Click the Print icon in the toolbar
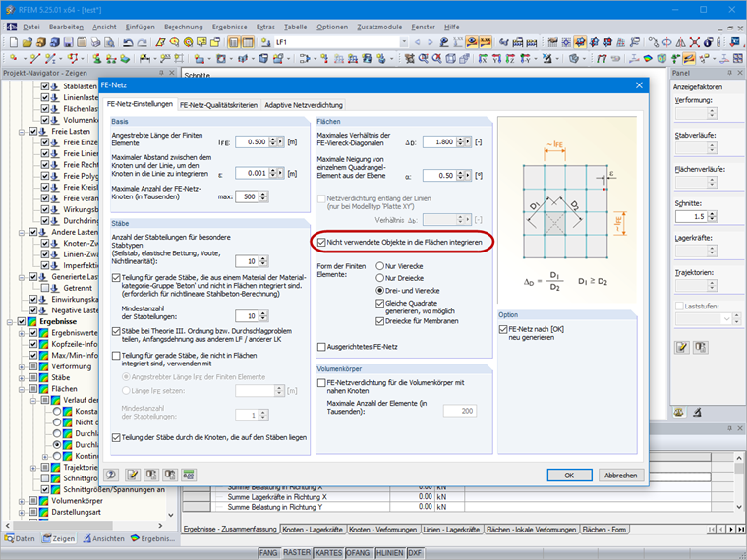Screen dimensions: 747x560 click(95, 42)
